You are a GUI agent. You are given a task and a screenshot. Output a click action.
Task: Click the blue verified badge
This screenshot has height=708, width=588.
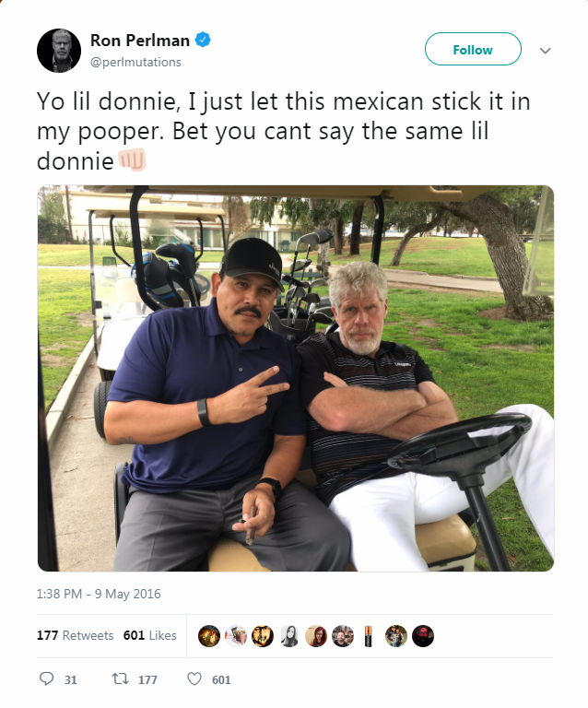tap(203, 40)
